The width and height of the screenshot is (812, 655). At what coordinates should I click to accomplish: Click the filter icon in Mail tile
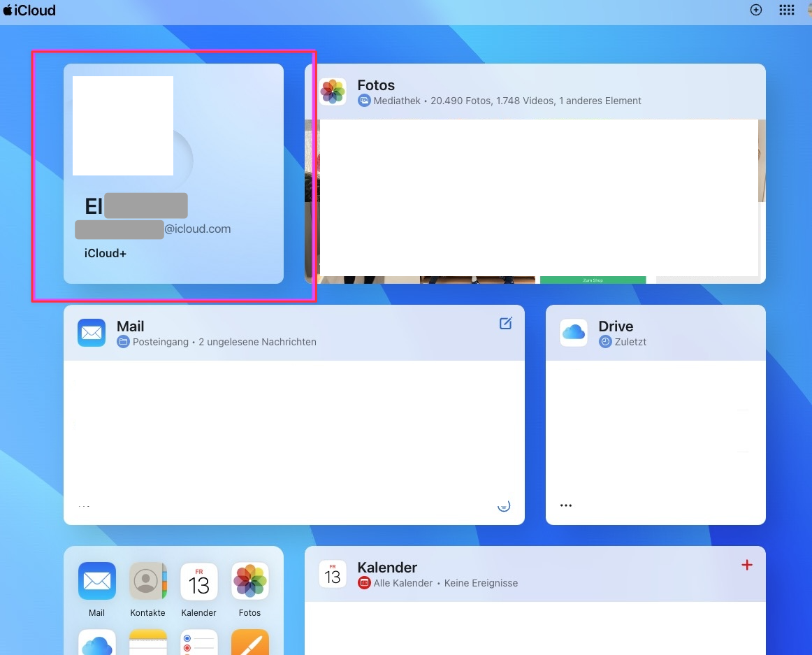pos(503,506)
